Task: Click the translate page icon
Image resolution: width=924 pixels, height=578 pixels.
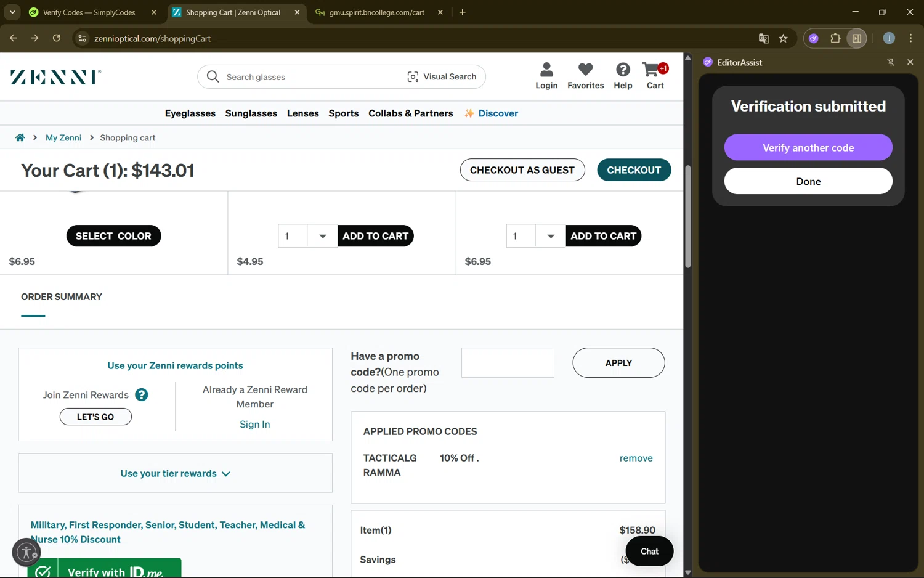Action: point(764,38)
